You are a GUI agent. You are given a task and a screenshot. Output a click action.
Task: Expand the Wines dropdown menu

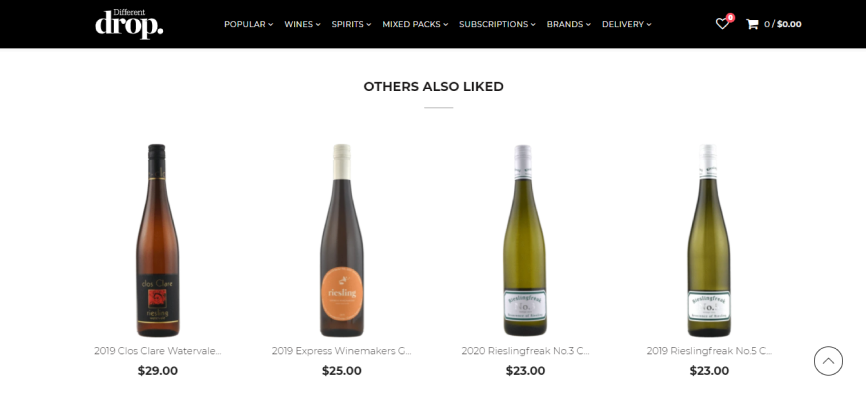[x=302, y=24]
